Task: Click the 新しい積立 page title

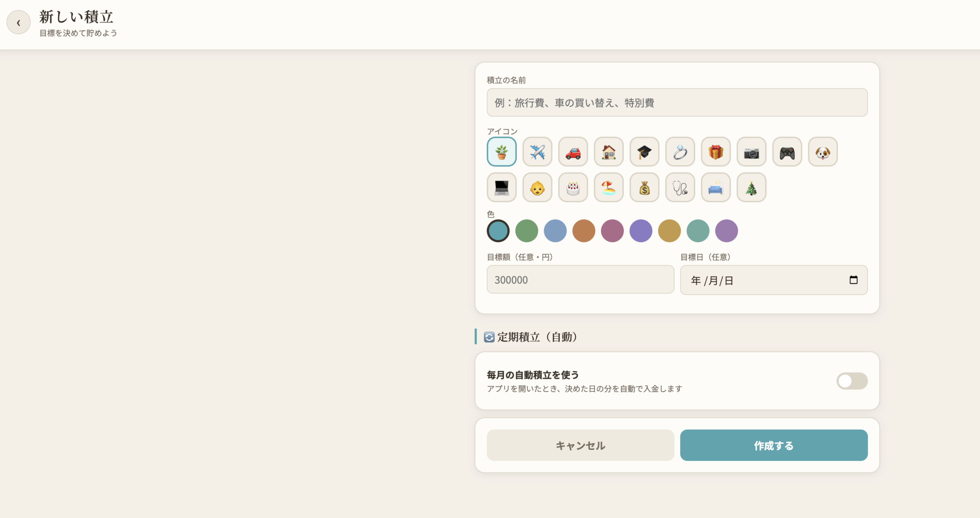Action: (76, 17)
